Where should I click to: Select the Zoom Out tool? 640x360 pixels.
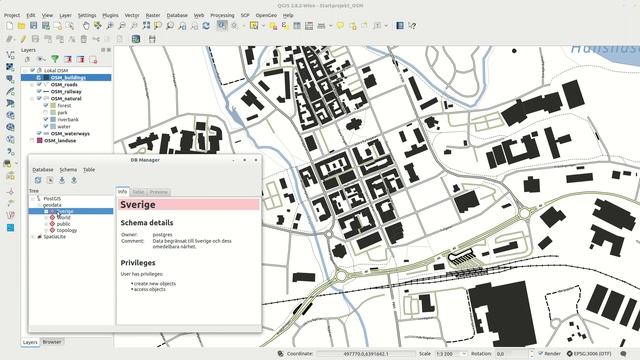tap(122, 26)
